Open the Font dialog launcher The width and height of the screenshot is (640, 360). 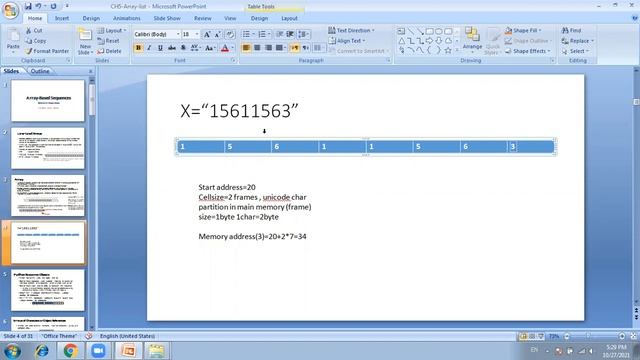[233, 60]
